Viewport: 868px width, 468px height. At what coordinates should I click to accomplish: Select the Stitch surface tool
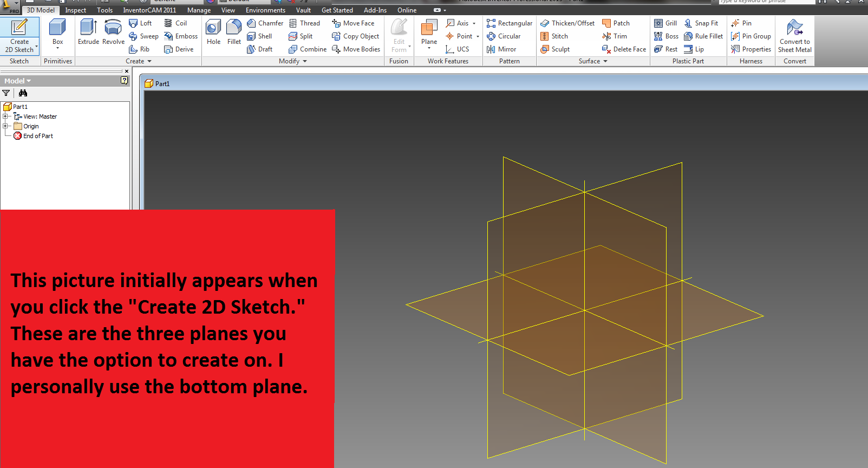pos(554,36)
